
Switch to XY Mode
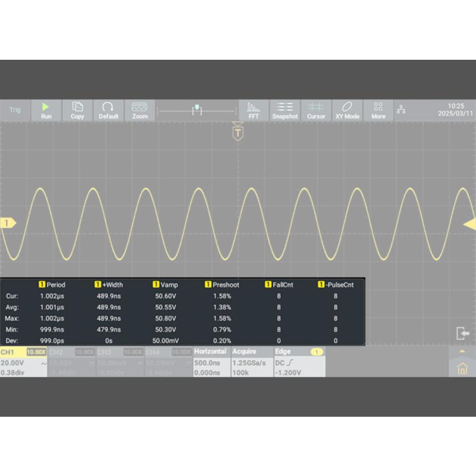tap(347, 111)
